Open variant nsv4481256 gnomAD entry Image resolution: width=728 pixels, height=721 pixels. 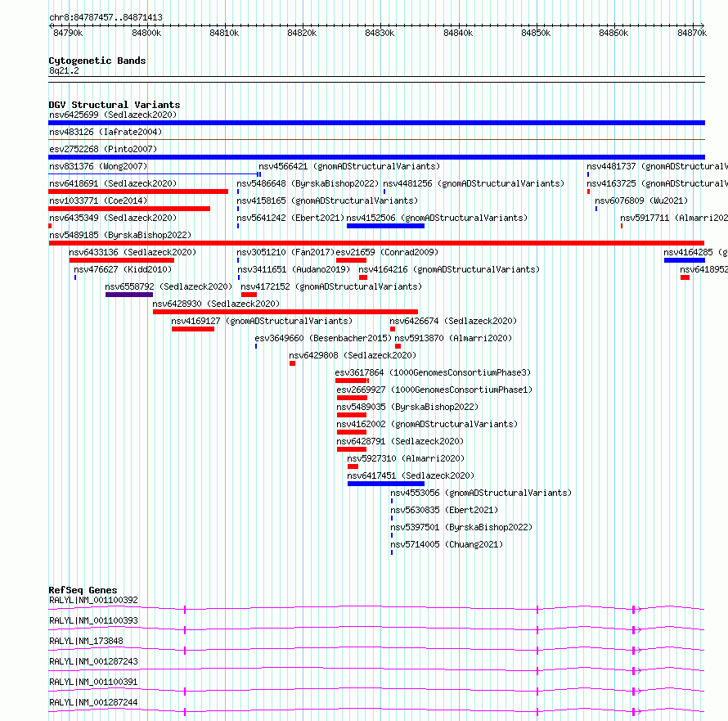point(474,183)
